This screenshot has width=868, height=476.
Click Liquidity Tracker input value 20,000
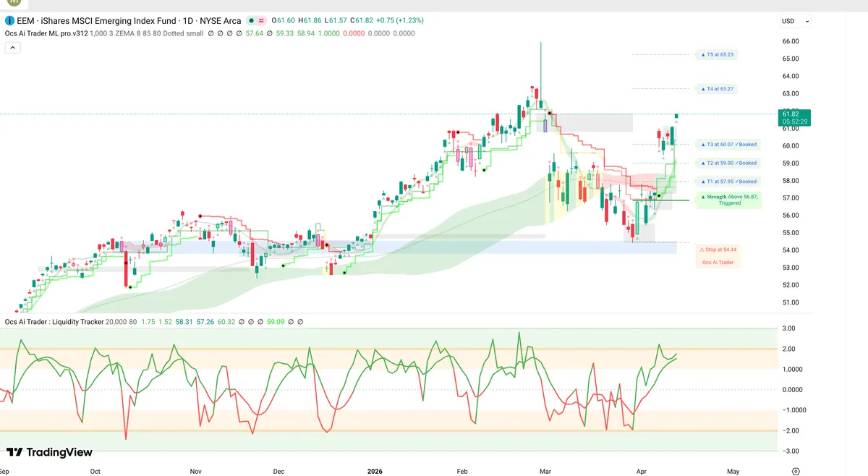pos(116,322)
